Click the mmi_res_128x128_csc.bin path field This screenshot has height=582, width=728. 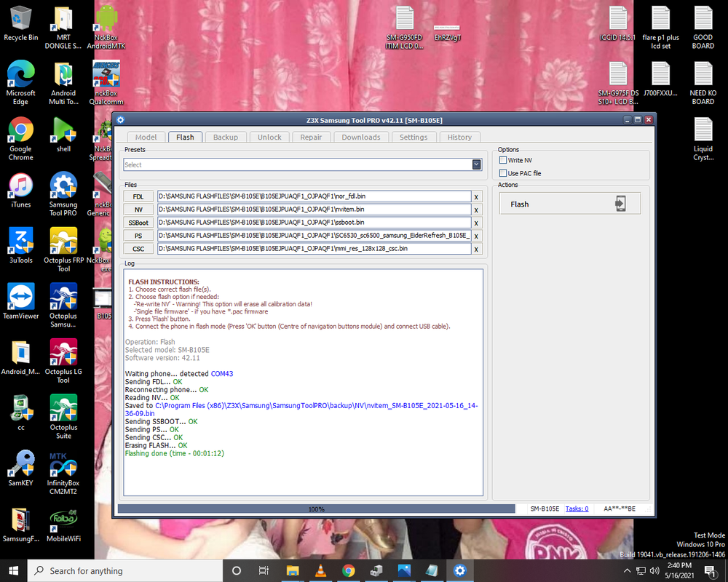pyautogui.click(x=314, y=248)
